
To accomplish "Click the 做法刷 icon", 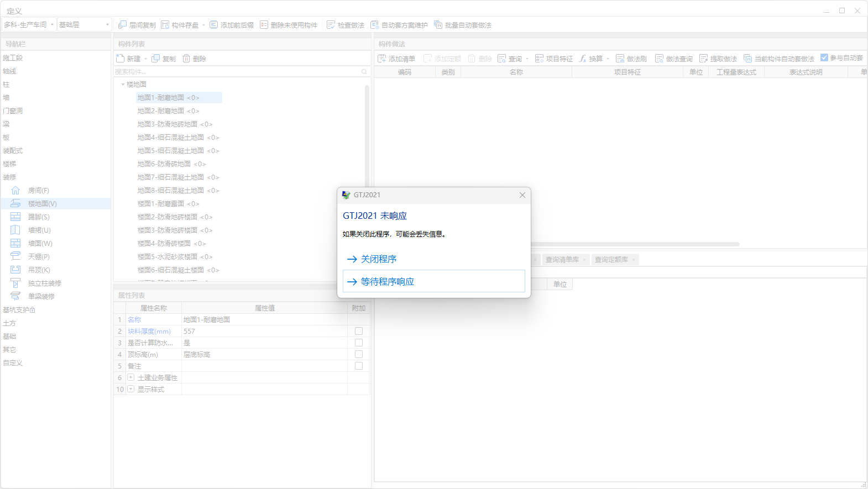I will coord(620,59).
